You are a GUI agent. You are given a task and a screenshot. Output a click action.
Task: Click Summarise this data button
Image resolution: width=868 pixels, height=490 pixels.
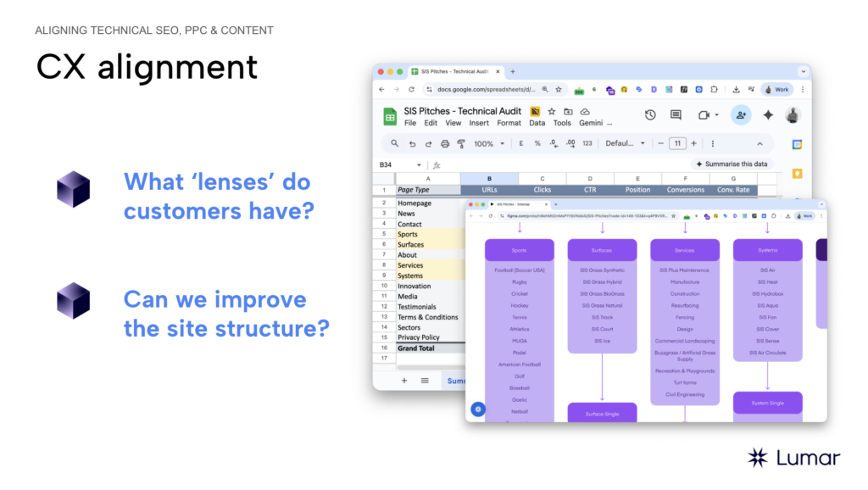[x=732, y=164]
